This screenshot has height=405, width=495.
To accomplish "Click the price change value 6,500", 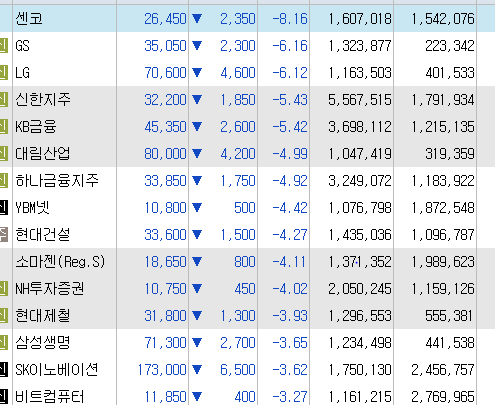I will 238,370.
